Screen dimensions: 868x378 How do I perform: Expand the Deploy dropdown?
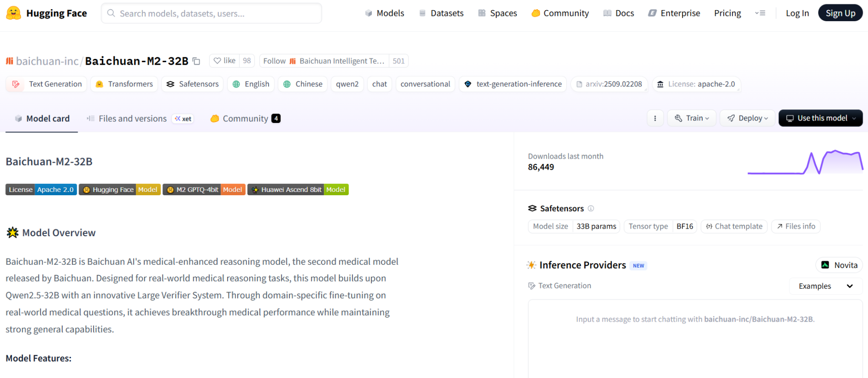[747, 118]
